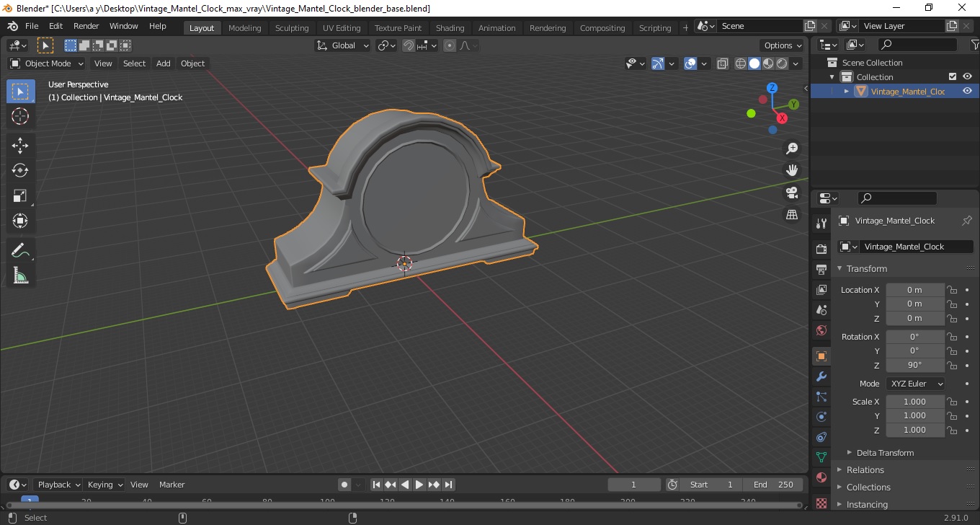The height and width of the screenshot is (525, 980).
Task: Switch to the Shading workspace tab
Action: pos(450,28)
